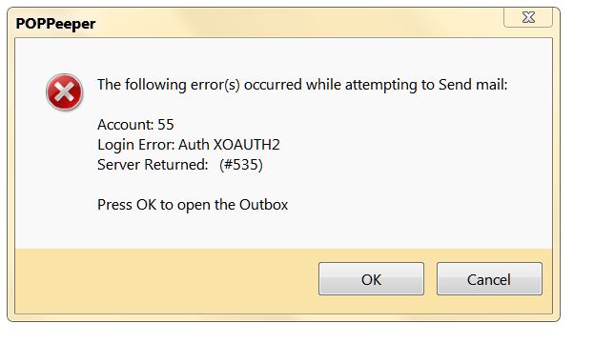Click the 'Login Error: Auth XOAUTH2' line

[x=189, y=145]
